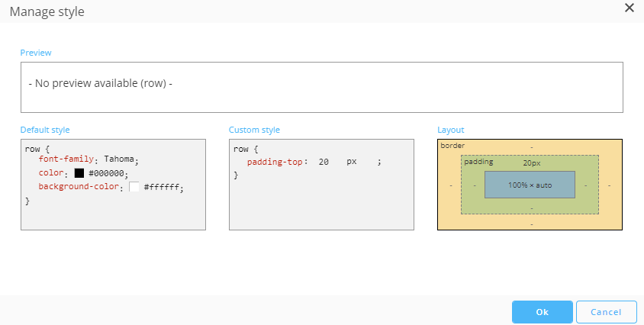Open the white background-color swatch
This screenshot has width=644, height=325.
click(134, 187)
